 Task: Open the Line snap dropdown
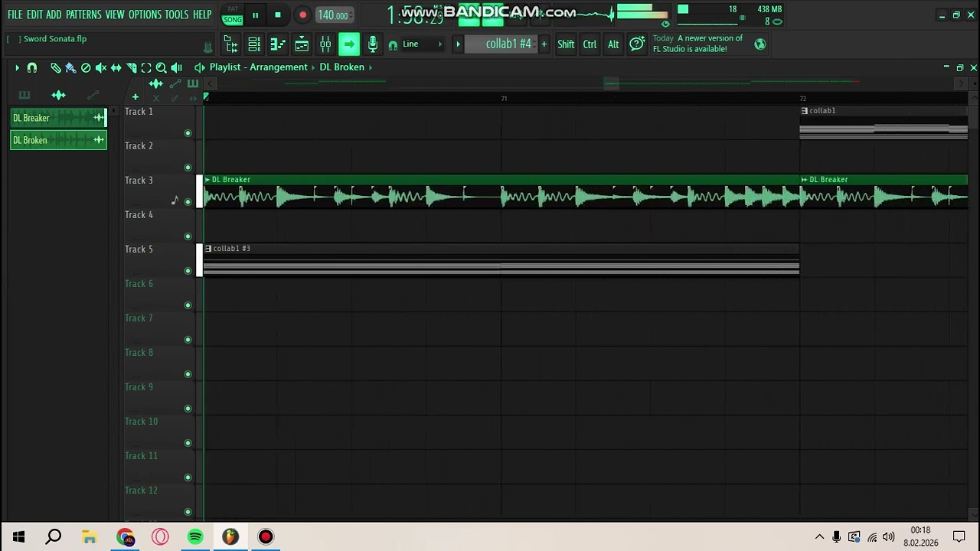click(x=423, y=44)
